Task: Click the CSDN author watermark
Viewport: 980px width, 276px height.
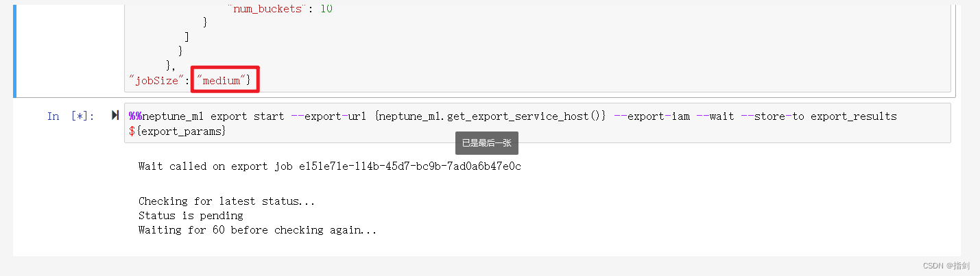Action: tap(946, 266)
